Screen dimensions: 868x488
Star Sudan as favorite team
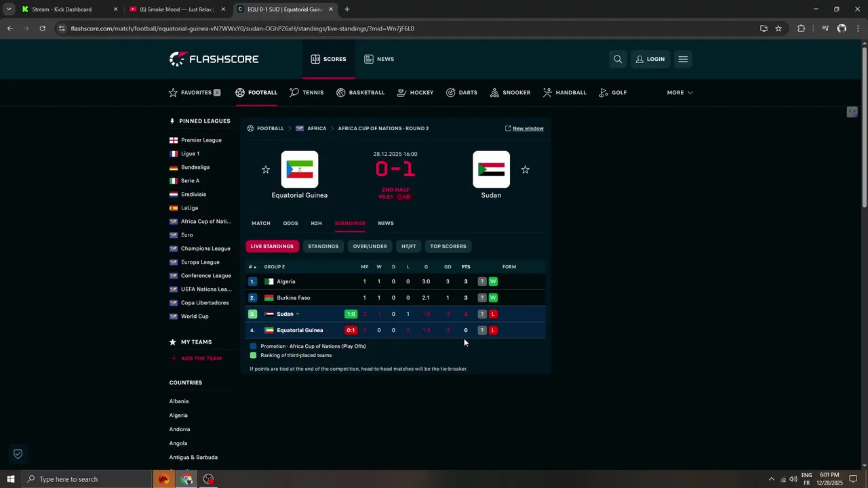pyautogui.click(x=525, y=169)
